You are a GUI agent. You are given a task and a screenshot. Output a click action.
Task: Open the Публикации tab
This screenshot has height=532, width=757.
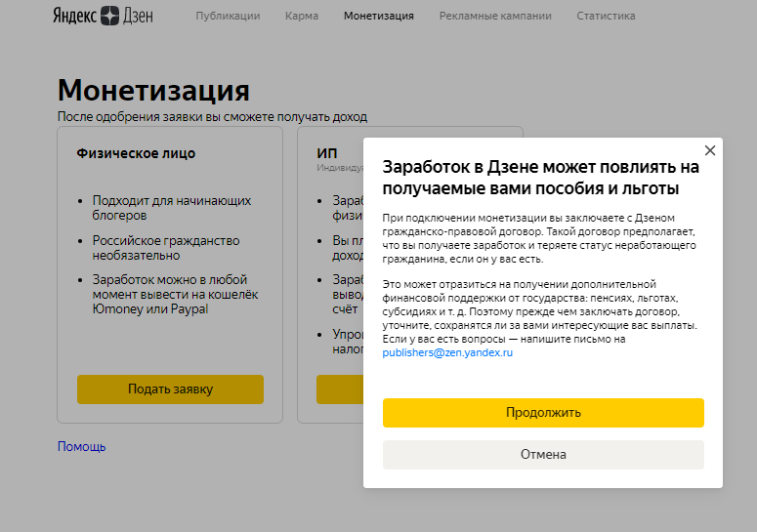228,16
